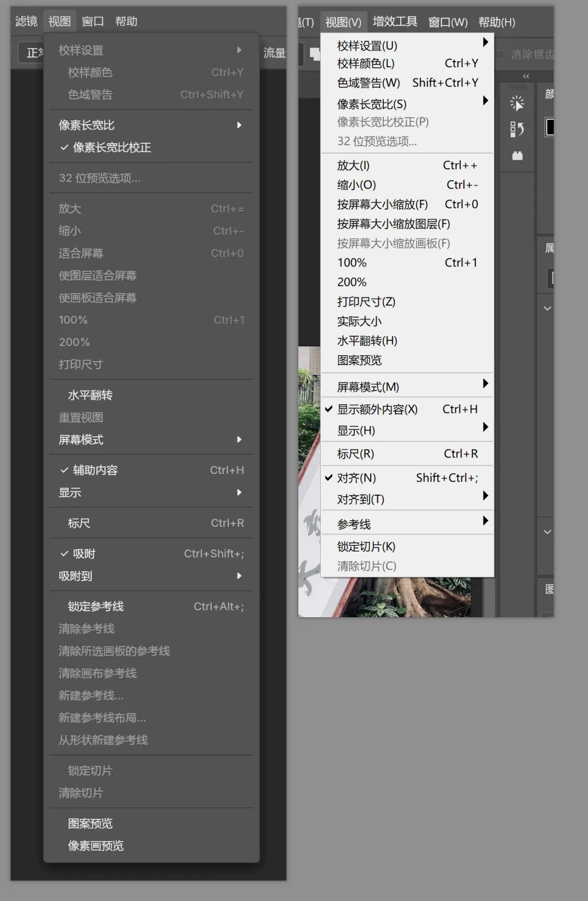Screen dimensions: 588x901
Task: Toggle 对齐(N) snapping in the light menu
Action: pyautogui.click(x=407, y=478)
